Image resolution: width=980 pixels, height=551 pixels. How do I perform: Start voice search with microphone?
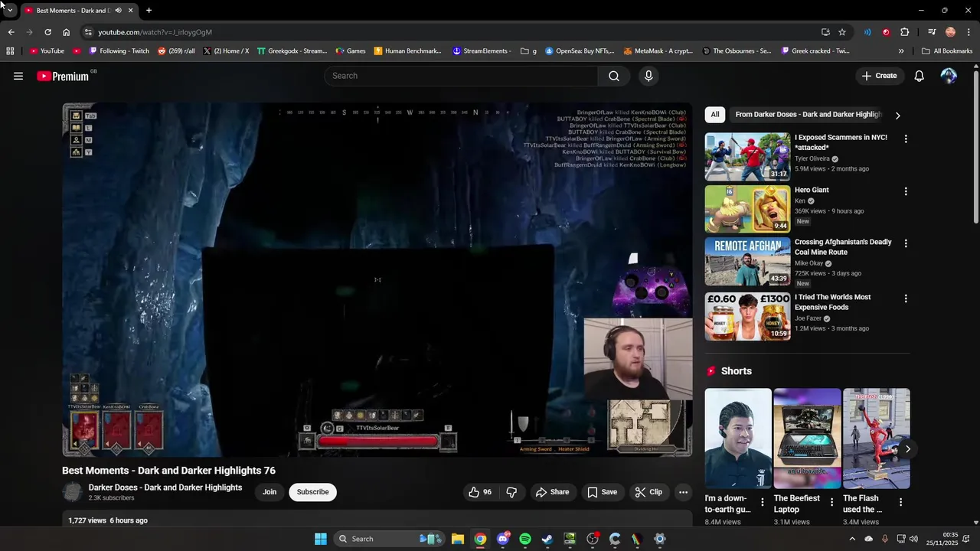(648, 76)
